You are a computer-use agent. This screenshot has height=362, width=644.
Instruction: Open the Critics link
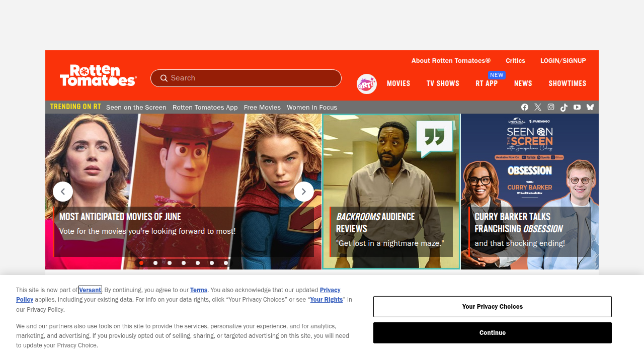click(x=515, y=61)
